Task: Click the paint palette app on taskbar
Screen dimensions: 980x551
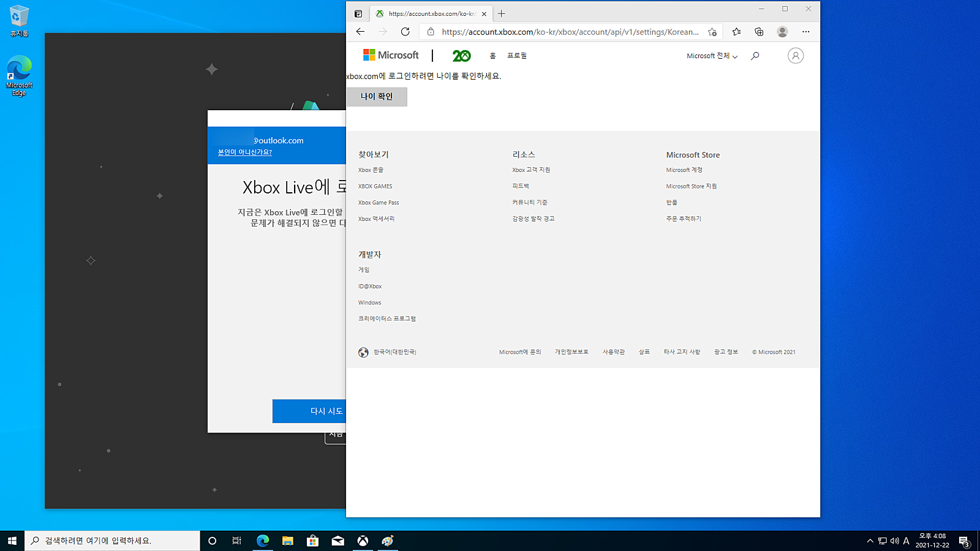Action: (388, 541)
